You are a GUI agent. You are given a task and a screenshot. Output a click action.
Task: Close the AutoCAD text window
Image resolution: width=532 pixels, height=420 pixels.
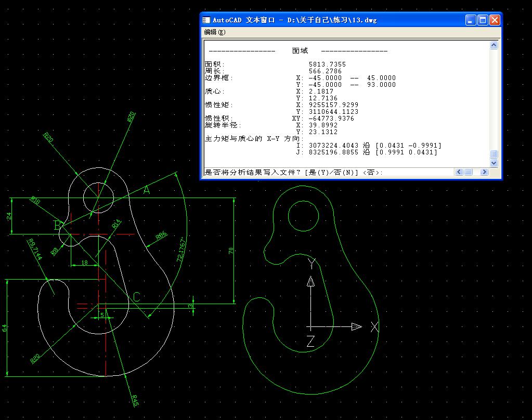pyautogui.click(x=495, y=20)
